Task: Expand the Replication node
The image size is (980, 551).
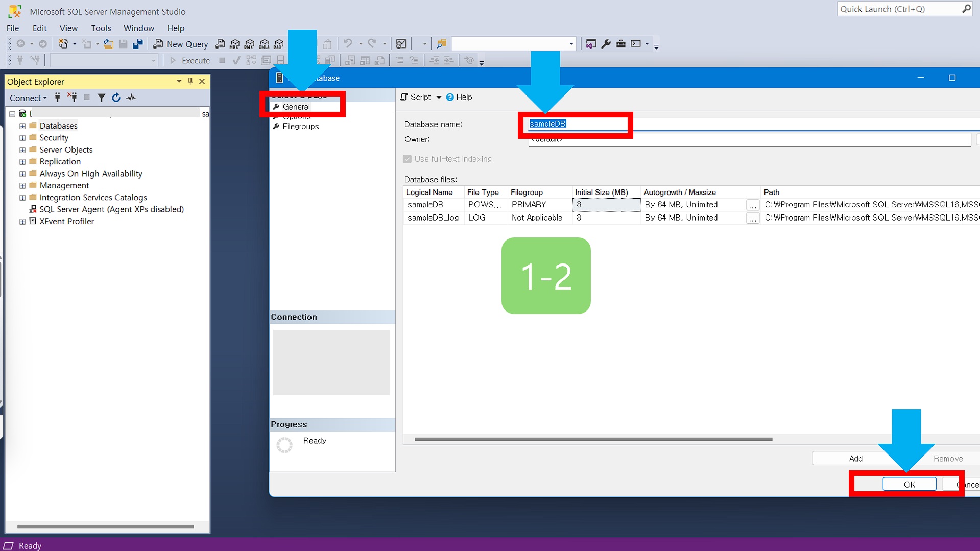Action: (x=22, y=161)
